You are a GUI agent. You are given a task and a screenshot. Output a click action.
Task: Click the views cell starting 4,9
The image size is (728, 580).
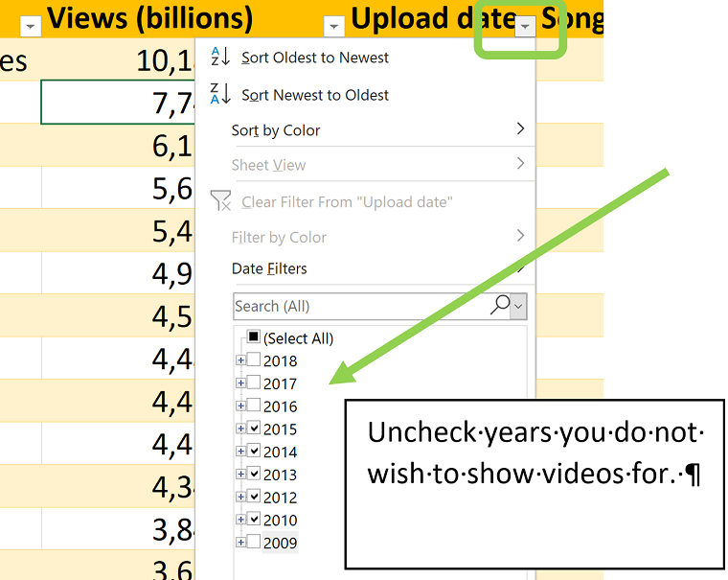[118, 273]
